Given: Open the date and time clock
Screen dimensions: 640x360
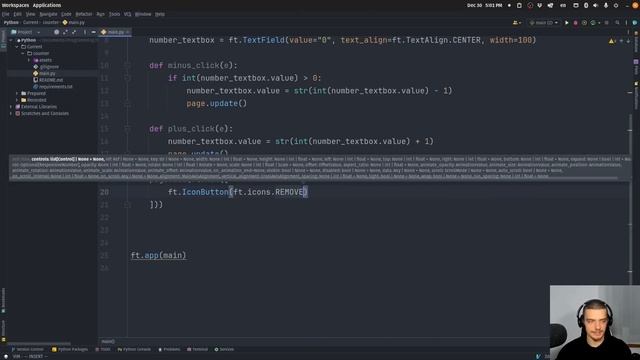Looking at the screenshot, I should (x=484, y=5).
